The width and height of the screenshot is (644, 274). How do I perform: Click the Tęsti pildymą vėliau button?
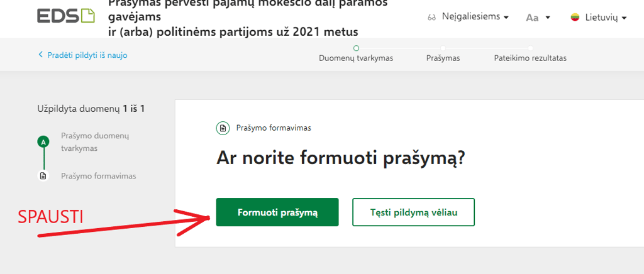pyautogui.click(x=414, y=212)
